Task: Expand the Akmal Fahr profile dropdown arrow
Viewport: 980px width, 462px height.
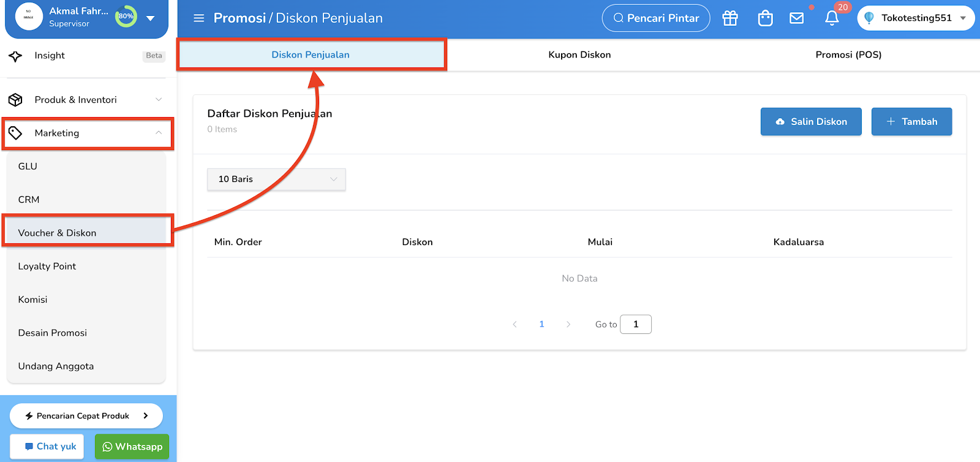Action: point(151,18)
